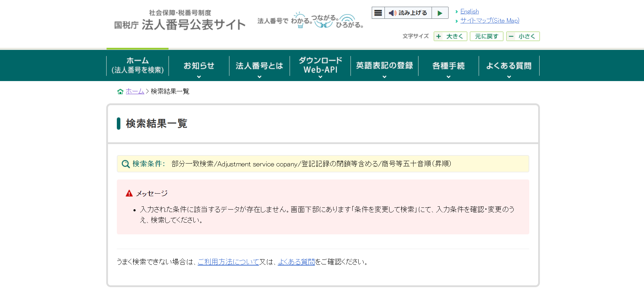Go to ホーム(法人番号を検索) nav tab
Screen dimensions: 644x291
tap(137, 65)
